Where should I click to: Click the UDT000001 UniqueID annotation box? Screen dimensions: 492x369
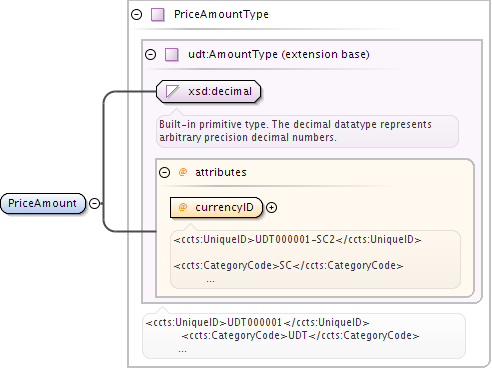[304, 336]
